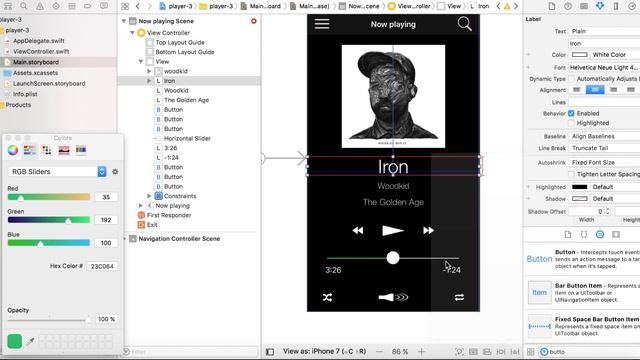Click the playback progress slider knob
640x360 pixels.
click(393, 258)
